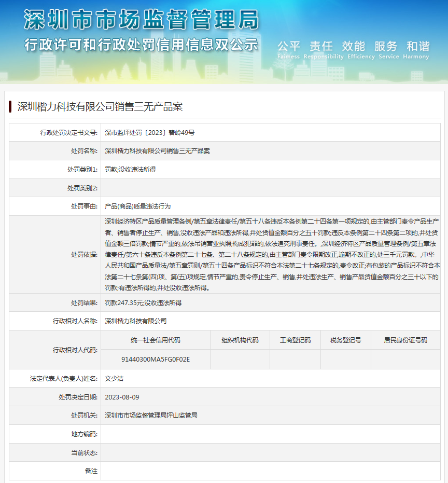This screenshot has height=483, width=448.
Task: Click the 处罚决定日期 label
Action: coord(78,397)
